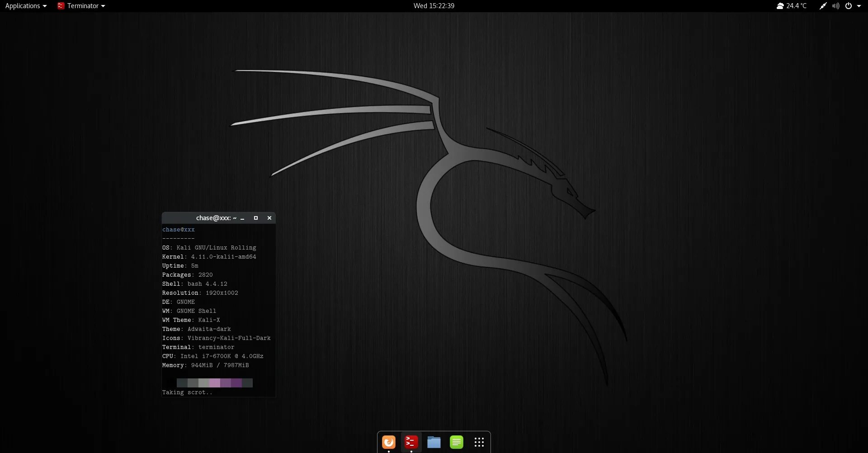Click the CPU Intel i7-6700K line
868x453 pixels.
coord(213,356)
